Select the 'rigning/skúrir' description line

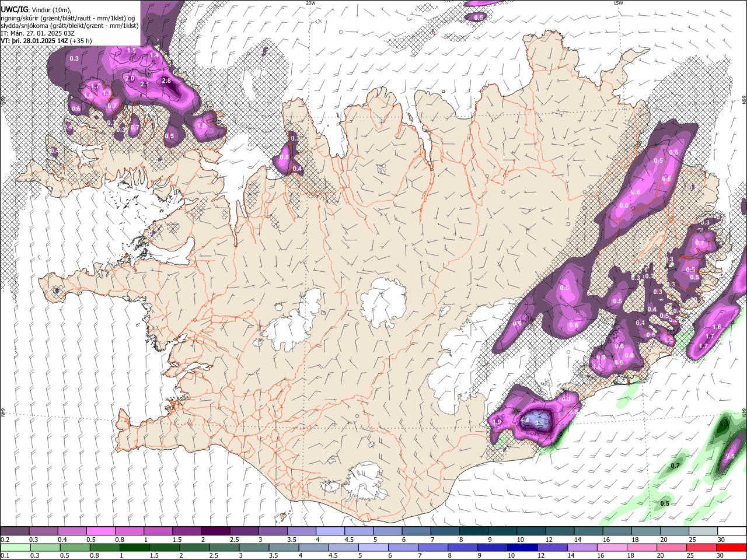(69, 18)
